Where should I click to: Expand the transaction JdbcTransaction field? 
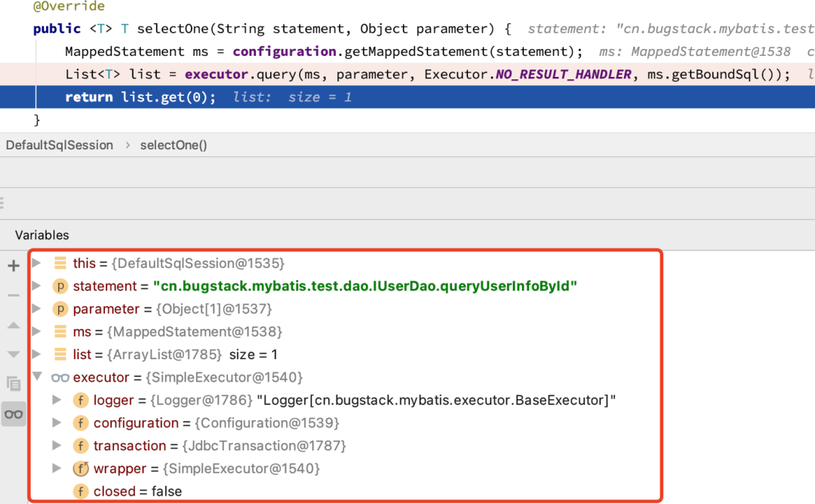57,446
